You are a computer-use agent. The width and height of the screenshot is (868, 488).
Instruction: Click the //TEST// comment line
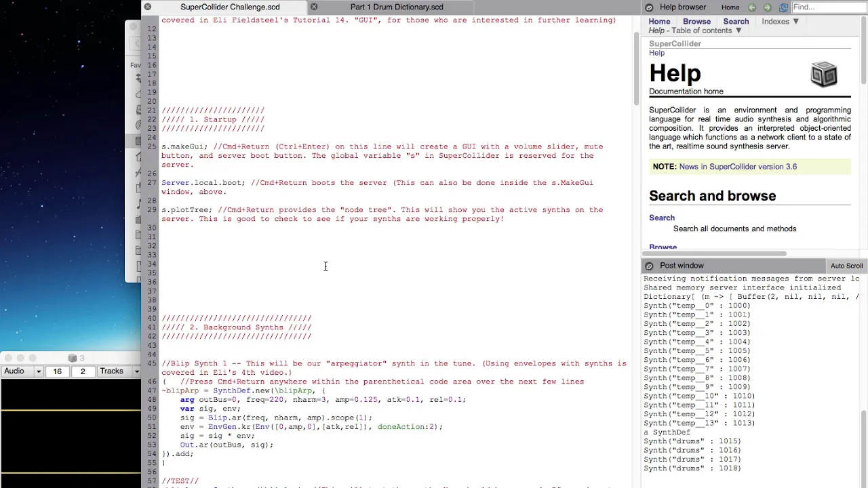(x=180, y=481)
